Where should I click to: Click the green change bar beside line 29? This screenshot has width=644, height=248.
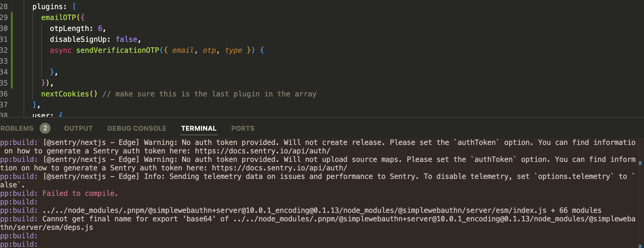11,18
